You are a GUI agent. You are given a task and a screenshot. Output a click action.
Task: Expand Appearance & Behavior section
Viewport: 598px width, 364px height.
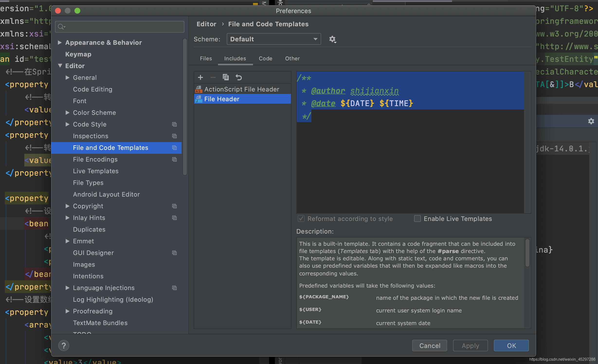pyautogui.click(x=60, y=43)
